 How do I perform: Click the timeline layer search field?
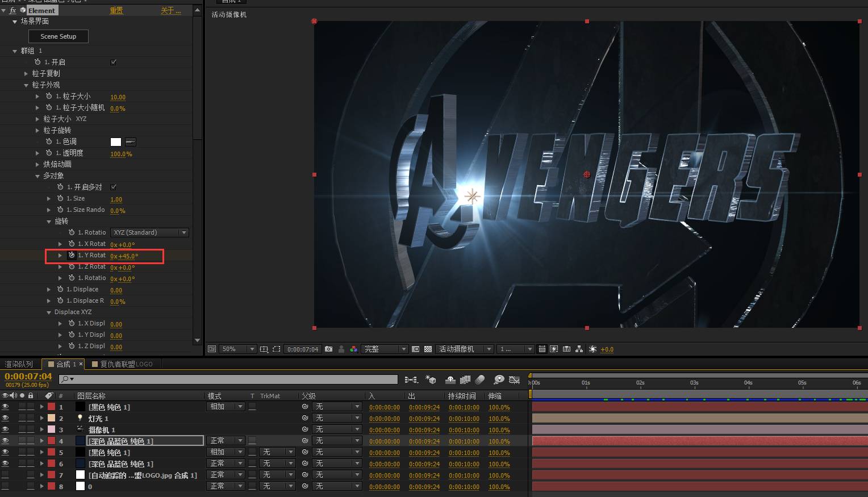point(228,379)
